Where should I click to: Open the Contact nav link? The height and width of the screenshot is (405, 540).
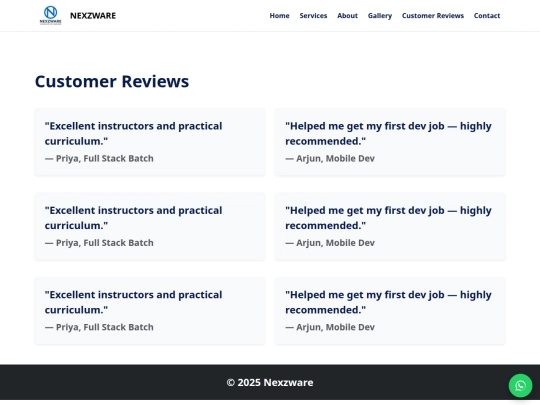point(487,16)
